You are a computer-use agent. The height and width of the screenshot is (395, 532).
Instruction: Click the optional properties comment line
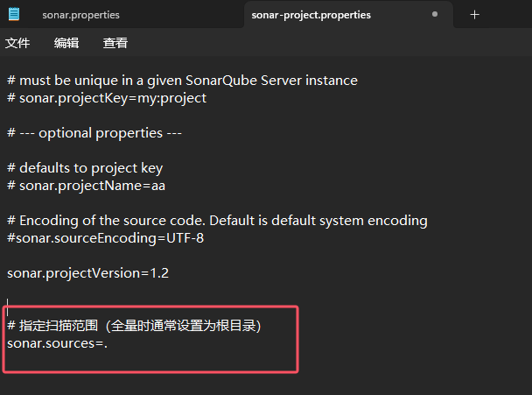[94, 133]
